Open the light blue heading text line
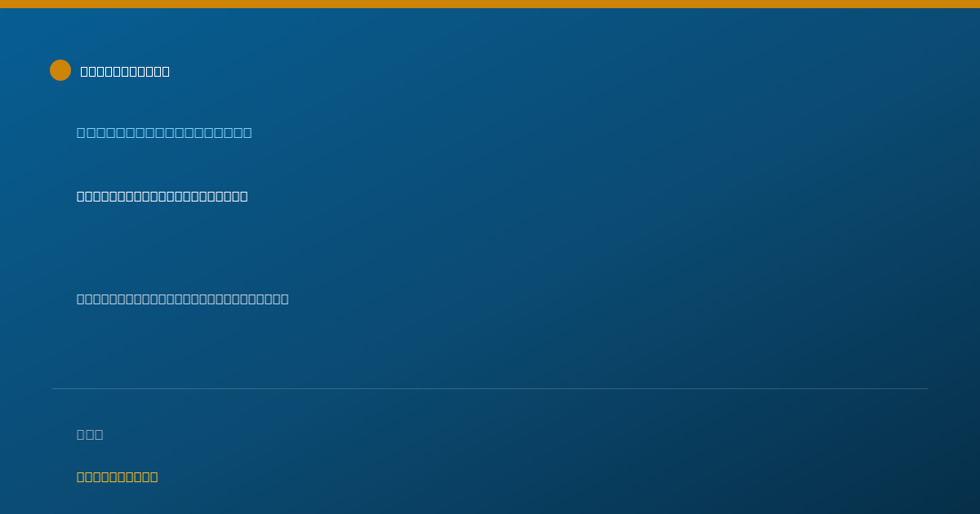This screenshot has width=980, height=514. 164,132
